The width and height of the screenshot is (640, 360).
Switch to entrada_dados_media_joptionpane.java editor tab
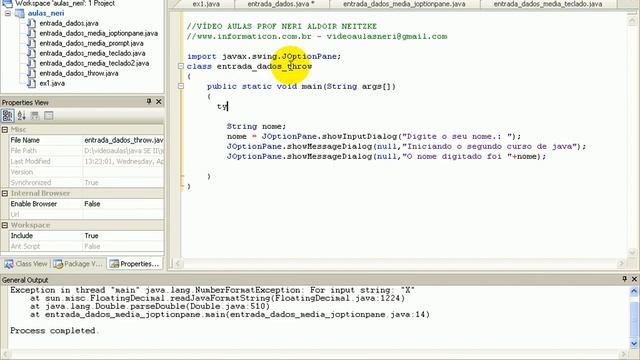tap(404, 4)
